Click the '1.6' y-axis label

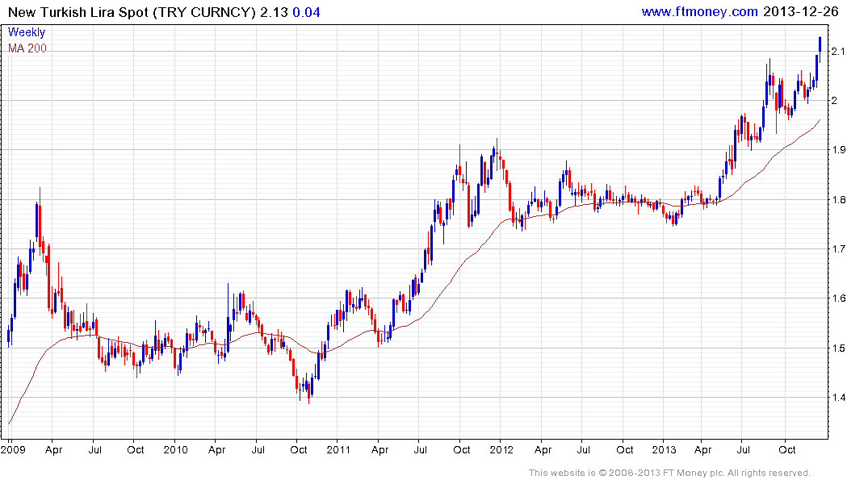[838, 298]
